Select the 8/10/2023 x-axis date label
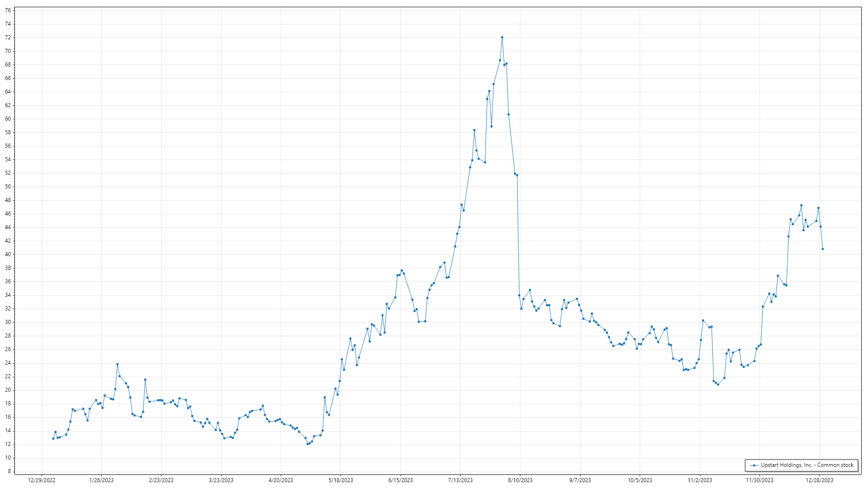Screen dimensions: 868x488 [520, 480]
